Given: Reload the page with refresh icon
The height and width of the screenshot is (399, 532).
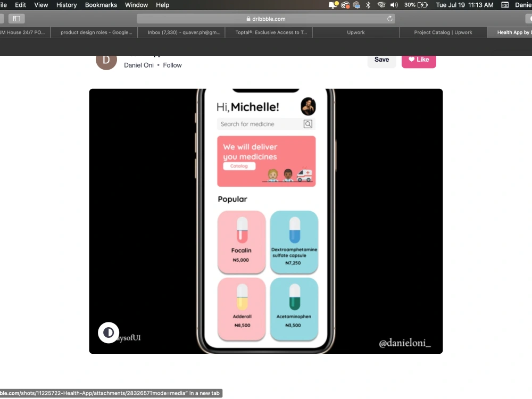Looking at the screenshot, I should coord(390,19).
